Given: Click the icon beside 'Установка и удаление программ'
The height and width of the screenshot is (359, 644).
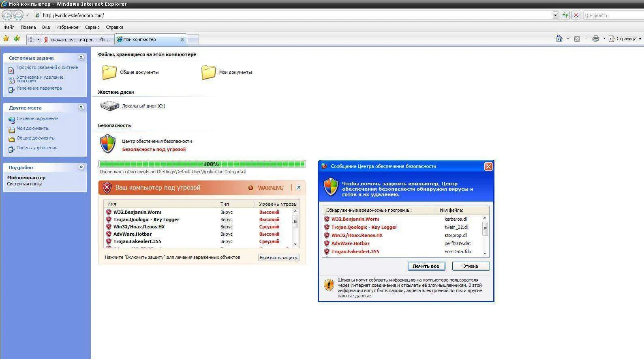Looking at the screenshot, I should tap(11, 80).
